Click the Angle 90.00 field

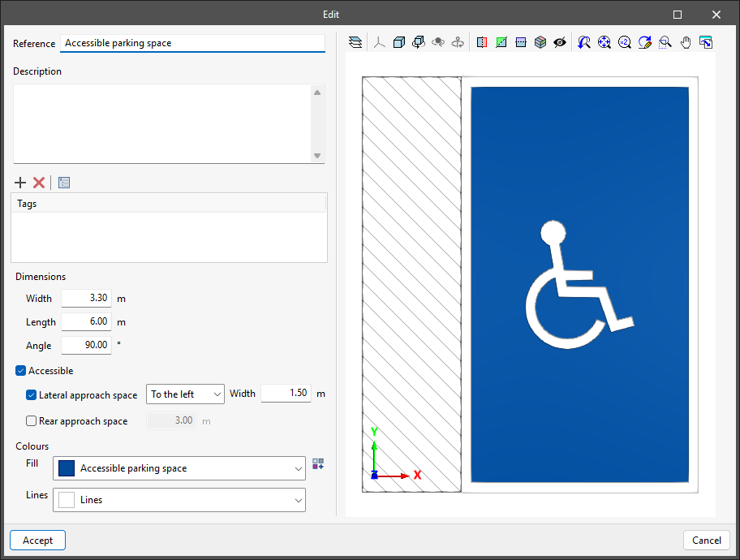86,345
